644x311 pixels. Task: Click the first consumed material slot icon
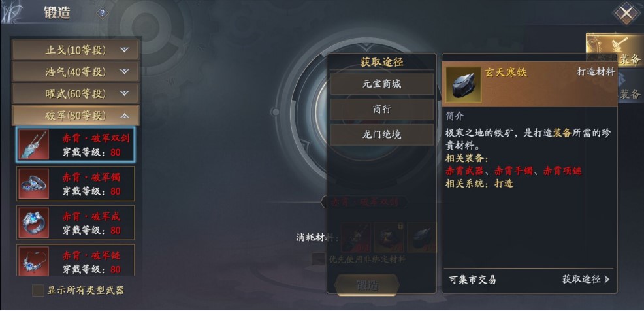[356, 237]
